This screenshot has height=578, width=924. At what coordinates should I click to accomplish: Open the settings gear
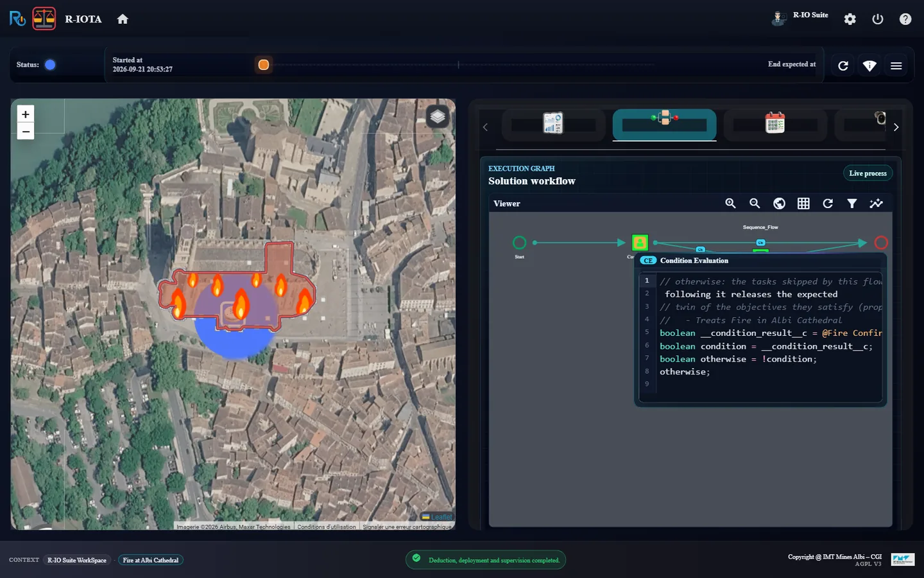click(850, 19)
